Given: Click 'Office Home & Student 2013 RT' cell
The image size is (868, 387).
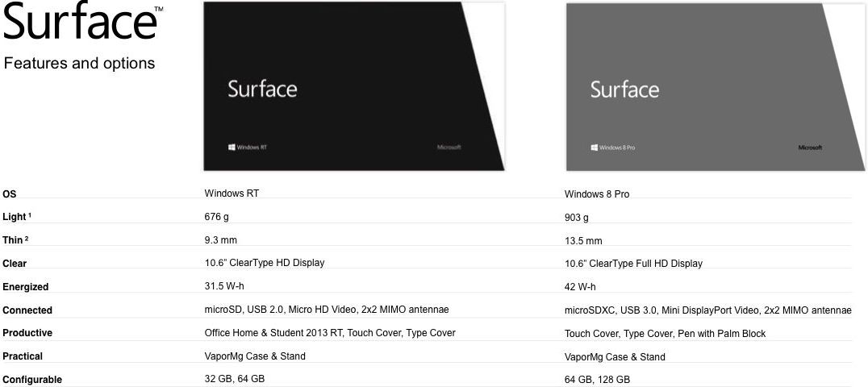Looking at the screenshot, I should click(x=330, y=333).
